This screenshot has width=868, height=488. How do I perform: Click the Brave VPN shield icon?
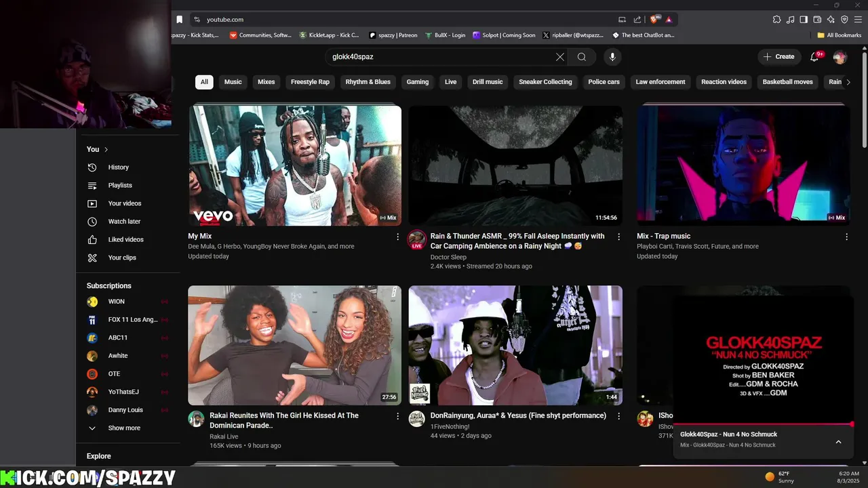pos(844,20)
